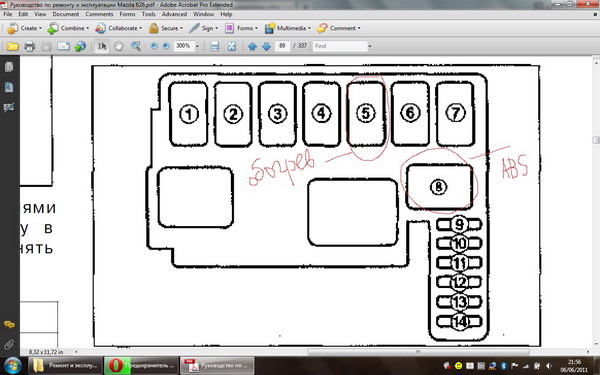This screenshot has height=375, width=600.
Task: Expand the Create dropdown
Action: coord(40,28)
